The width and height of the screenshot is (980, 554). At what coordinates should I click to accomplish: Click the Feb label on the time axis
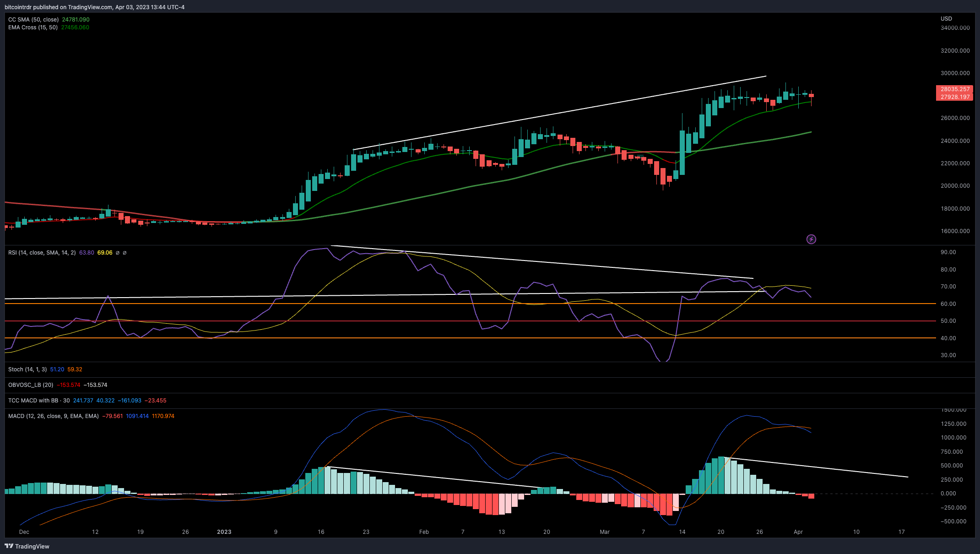[x=424, y=532]
